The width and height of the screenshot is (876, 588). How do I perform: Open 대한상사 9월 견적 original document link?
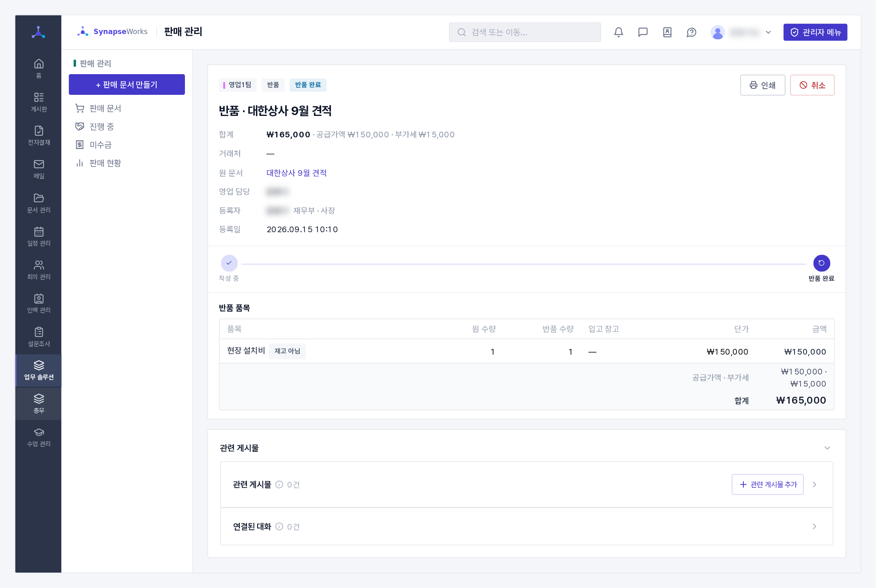click(296, 173)
